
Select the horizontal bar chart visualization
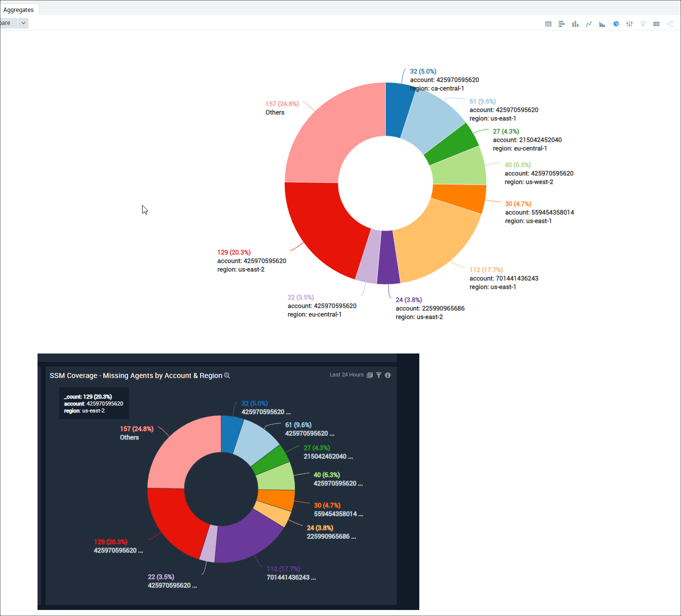click(561, 23)
